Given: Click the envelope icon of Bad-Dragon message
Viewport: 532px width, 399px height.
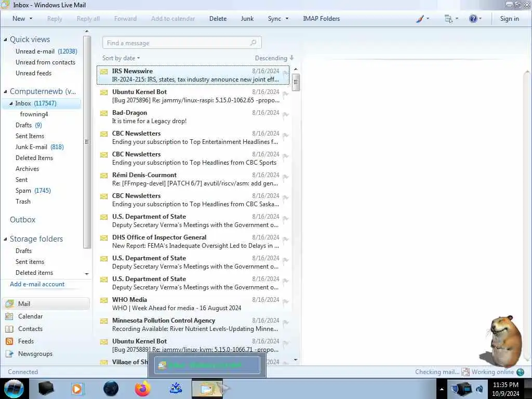Looking at the screenshot, I should click(104, 113).
